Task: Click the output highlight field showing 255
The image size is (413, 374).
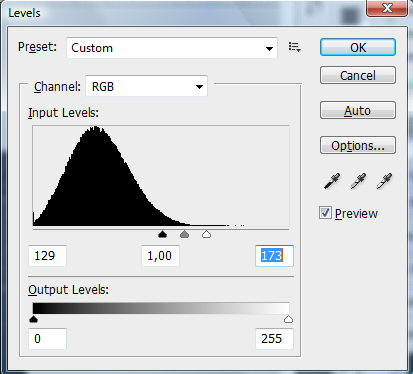Action: click(274, 339)
